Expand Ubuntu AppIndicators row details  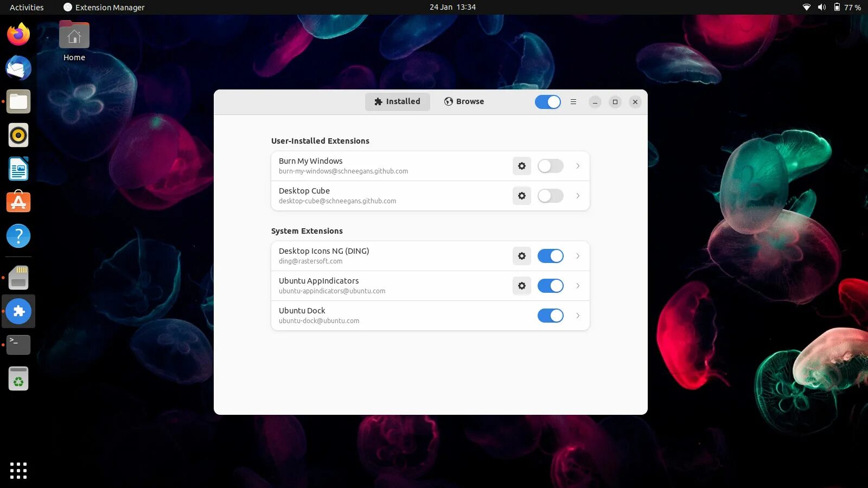coord(578,286)
